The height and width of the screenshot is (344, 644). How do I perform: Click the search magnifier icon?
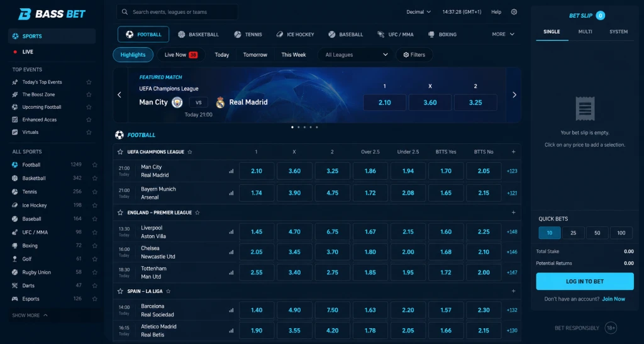pyautogui.click(x=125, y=12)
